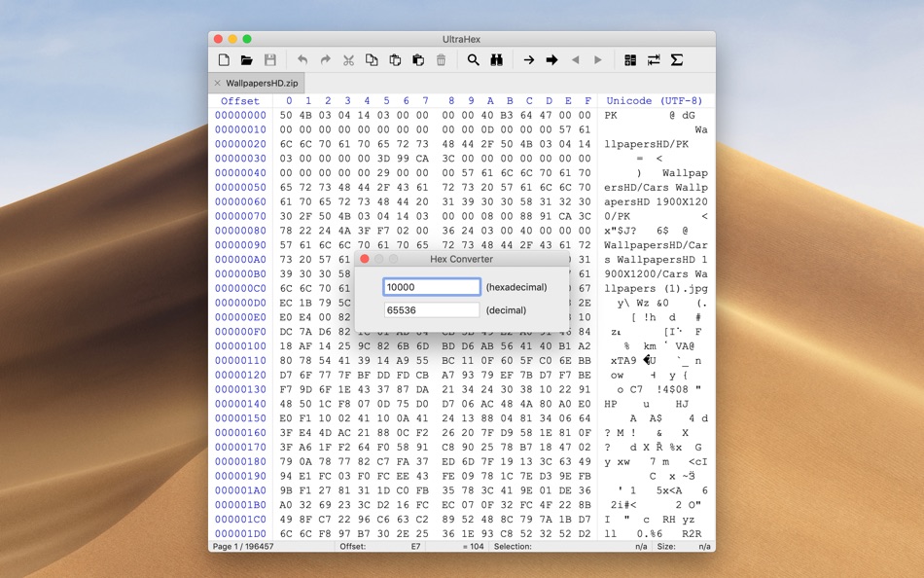The width and height of the screenshot is (924, 578).
Task: Click byte 4D in row 00000160
Action: click(x=325, y=433)
